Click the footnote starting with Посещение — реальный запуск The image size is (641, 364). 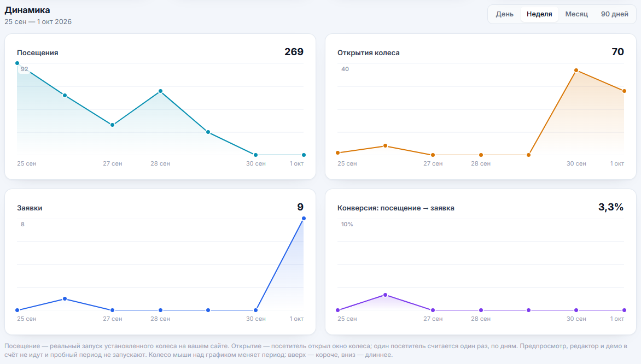[316, 350]
